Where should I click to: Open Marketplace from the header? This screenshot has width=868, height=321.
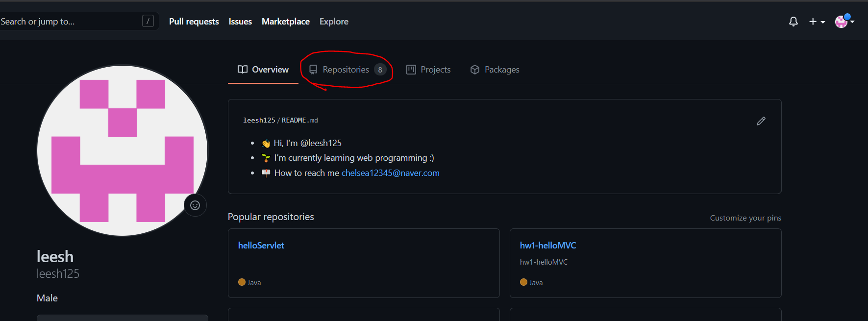[x=285, y=22]
